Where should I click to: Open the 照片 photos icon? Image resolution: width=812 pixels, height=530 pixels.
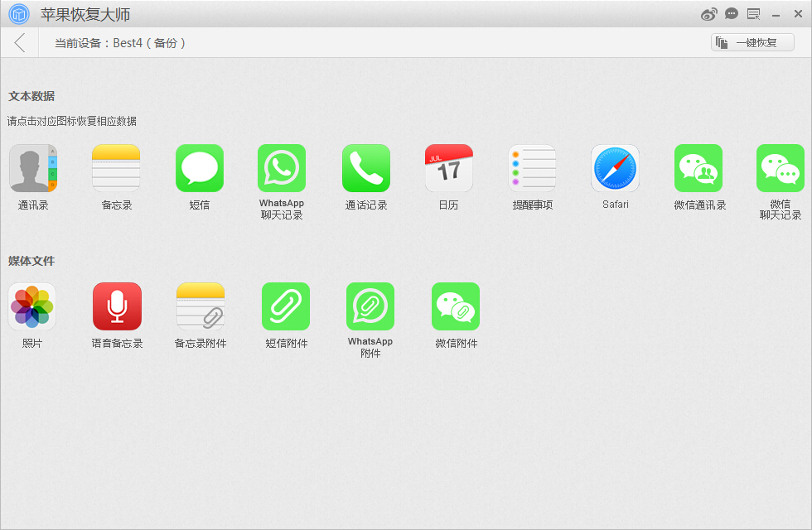32,306
